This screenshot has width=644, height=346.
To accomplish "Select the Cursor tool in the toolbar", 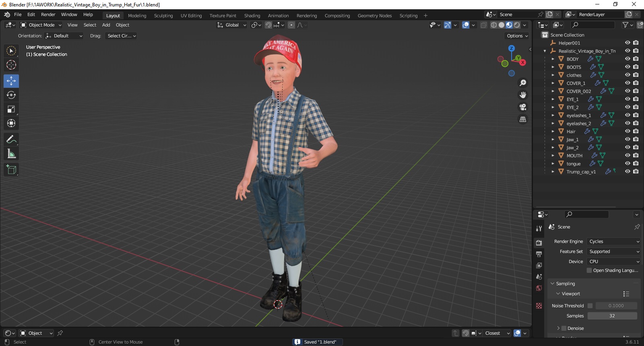I will click(11, 65).
